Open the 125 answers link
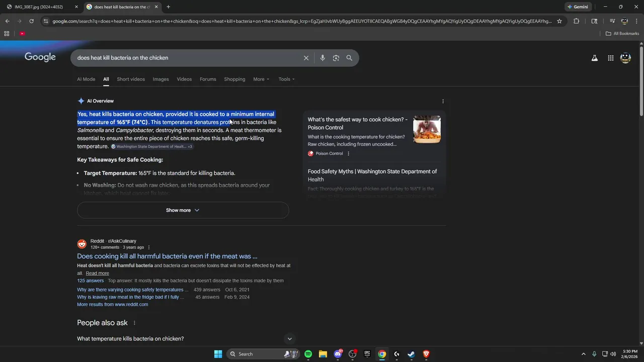644x362 pixels. pos(90,281)
